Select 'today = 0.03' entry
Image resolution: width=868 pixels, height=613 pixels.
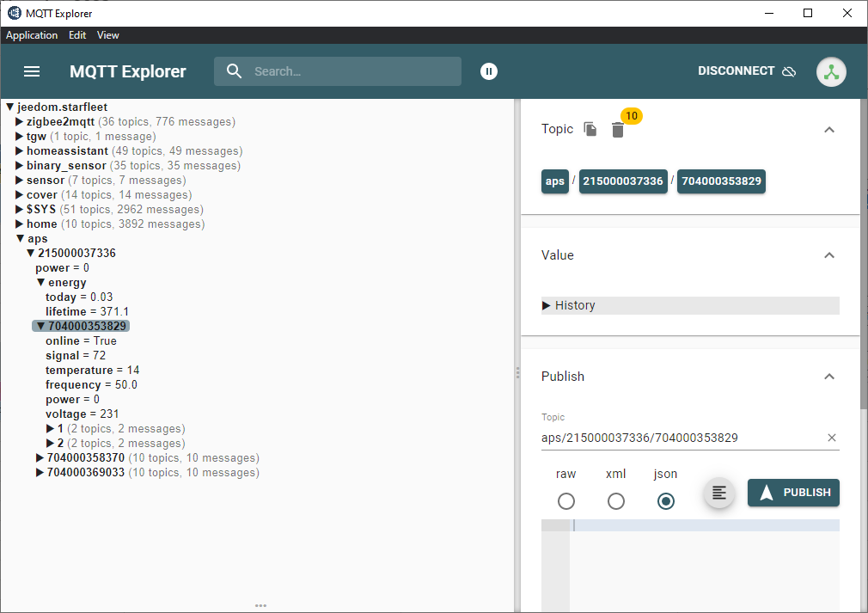79,297
